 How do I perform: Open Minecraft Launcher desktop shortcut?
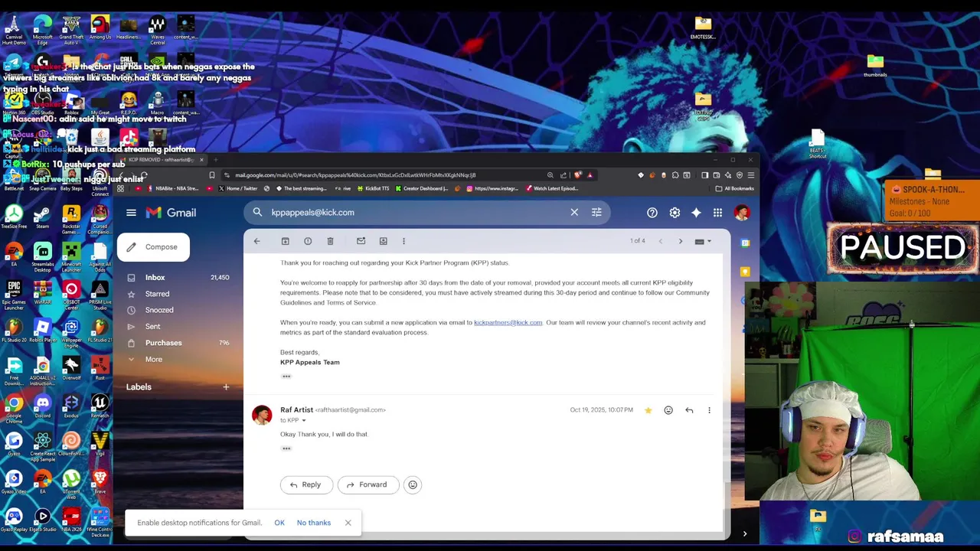pyautogui.click(x=71, y=254)
